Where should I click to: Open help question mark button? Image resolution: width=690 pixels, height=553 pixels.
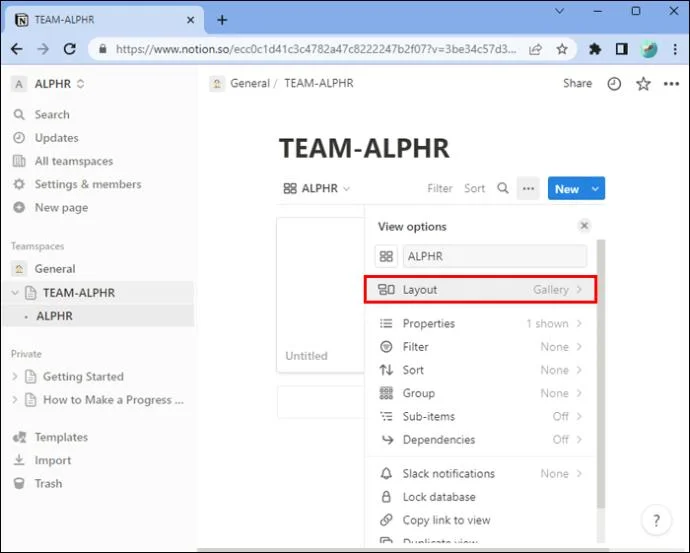[x=656, y=520]
